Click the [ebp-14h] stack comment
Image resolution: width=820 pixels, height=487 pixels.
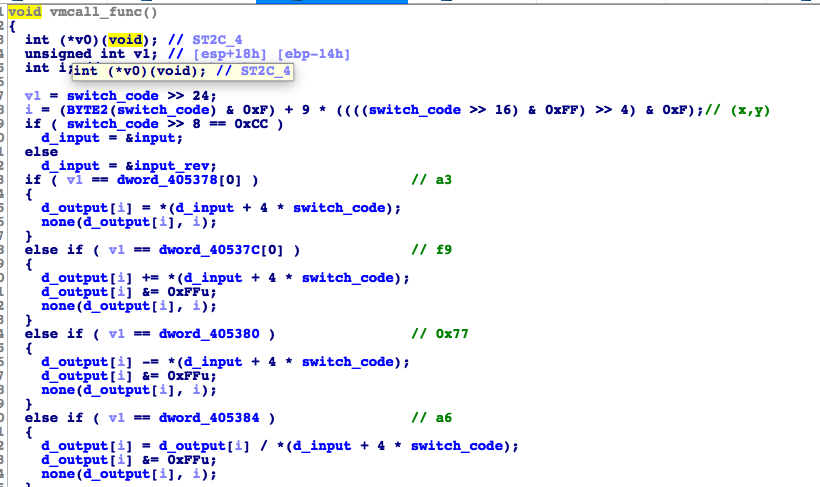314,54
